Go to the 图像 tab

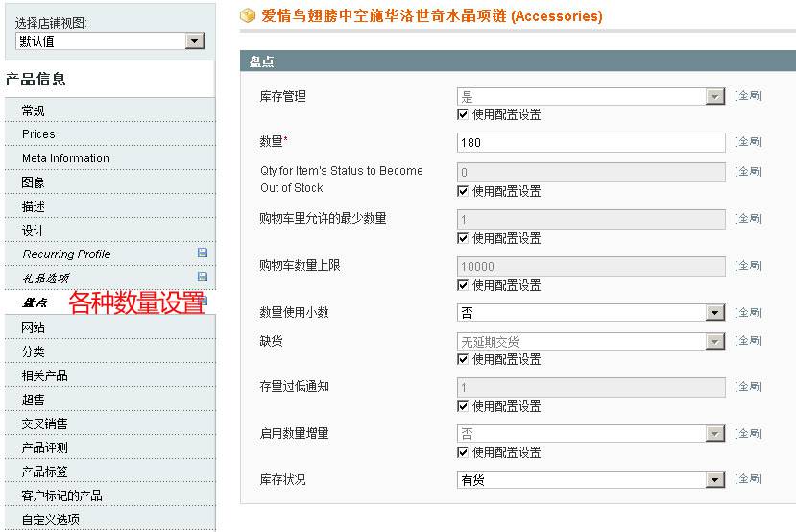pyautogui.click(x=34, y=182)
